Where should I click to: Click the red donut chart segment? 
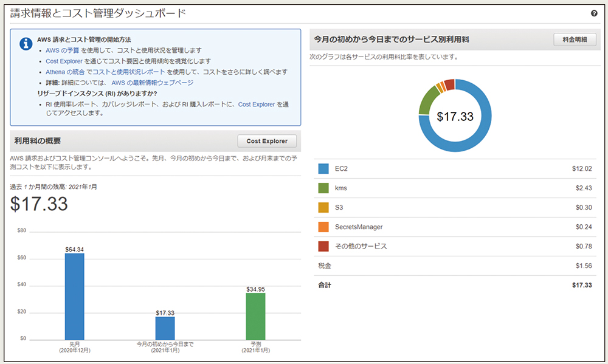pos(449,84)
